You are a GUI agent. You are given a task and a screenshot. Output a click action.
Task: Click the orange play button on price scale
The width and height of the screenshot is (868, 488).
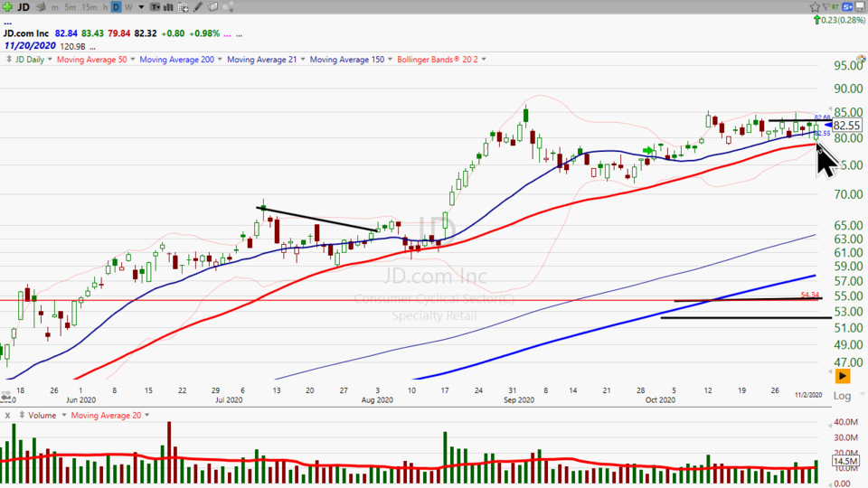842,376
